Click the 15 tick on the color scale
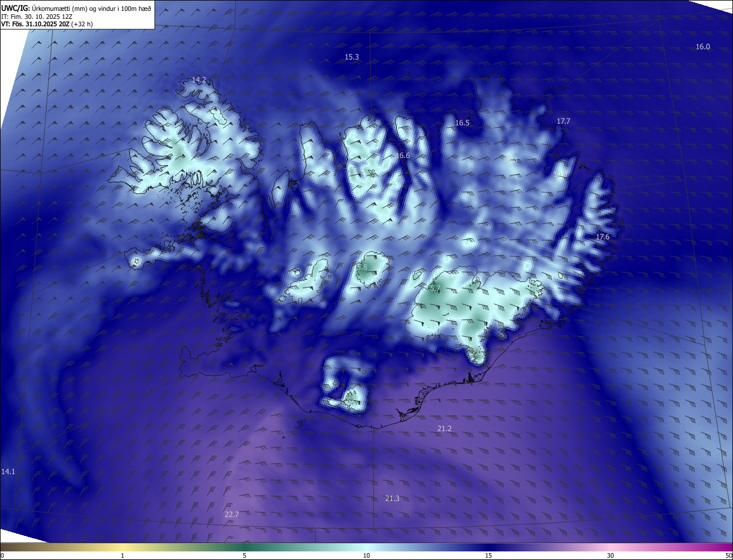 [488, 556]
